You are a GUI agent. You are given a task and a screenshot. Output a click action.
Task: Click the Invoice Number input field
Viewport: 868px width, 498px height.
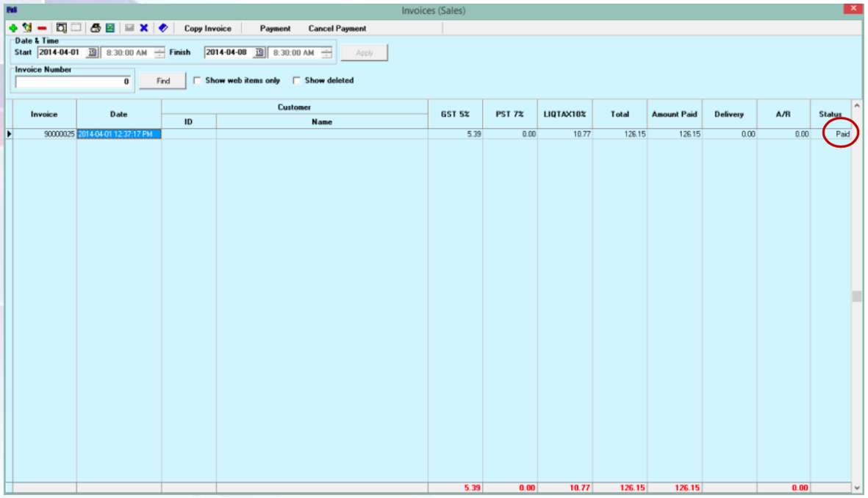pyautogui.click(x=73, y=82)
